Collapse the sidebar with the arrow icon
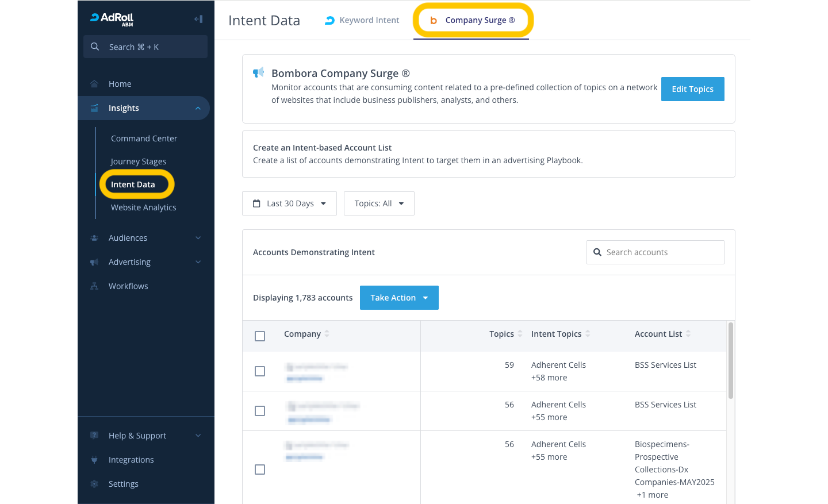828x504 pixels. pyautogui.click(x=198, y=19)
